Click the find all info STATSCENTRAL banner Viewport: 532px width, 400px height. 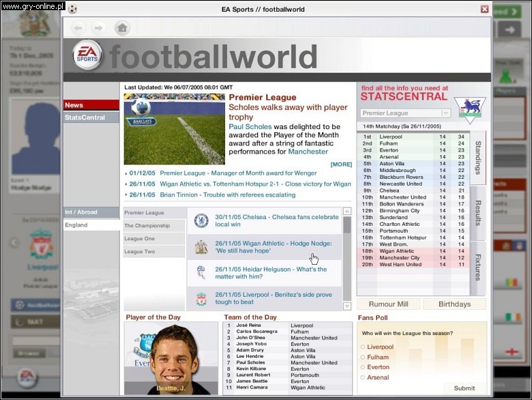click(x=404, y=93)
